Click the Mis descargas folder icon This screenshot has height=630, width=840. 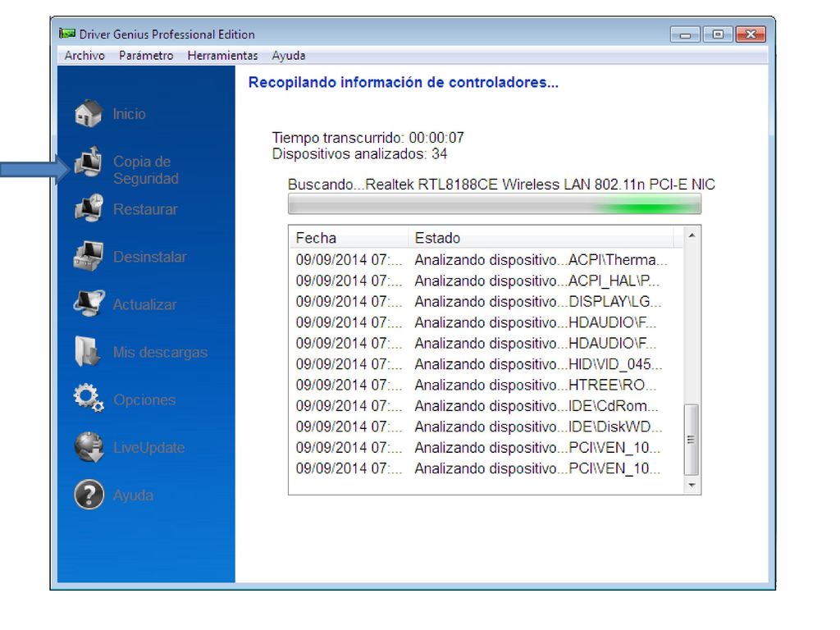(x=87, y=352)
